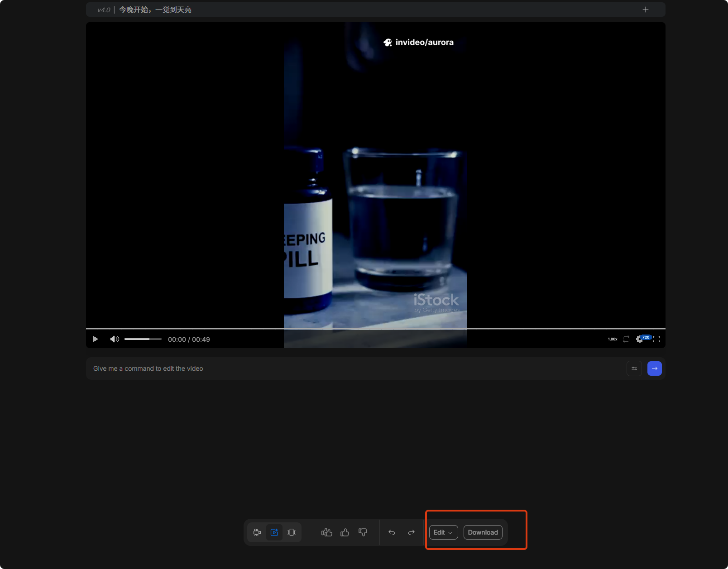Viewport: 728px width, 569px height.
Task: Undo the last edit
Action: click(392, 532)
